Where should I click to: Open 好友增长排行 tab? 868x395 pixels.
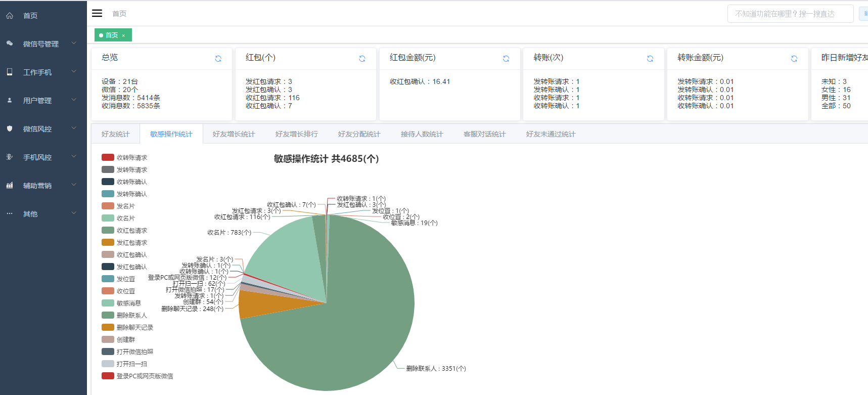coord(297,134)
